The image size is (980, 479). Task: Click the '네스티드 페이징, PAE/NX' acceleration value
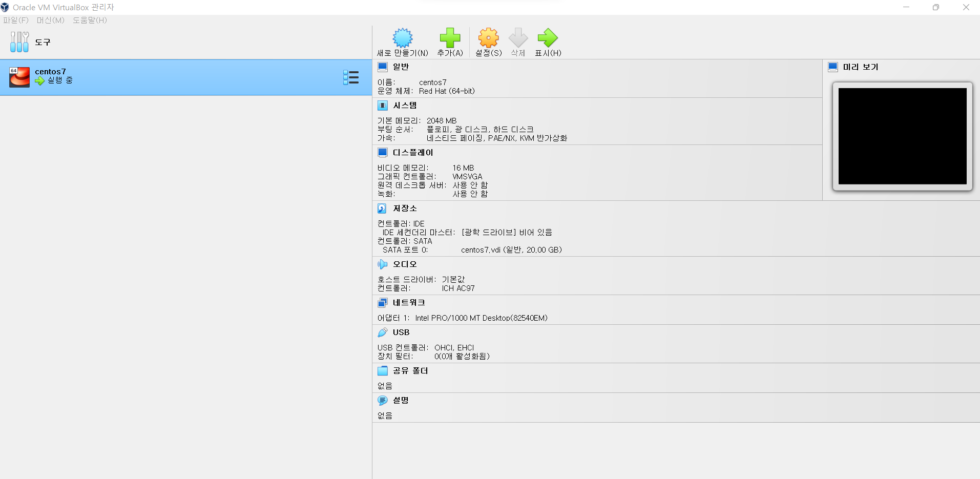tap(496, 138)
